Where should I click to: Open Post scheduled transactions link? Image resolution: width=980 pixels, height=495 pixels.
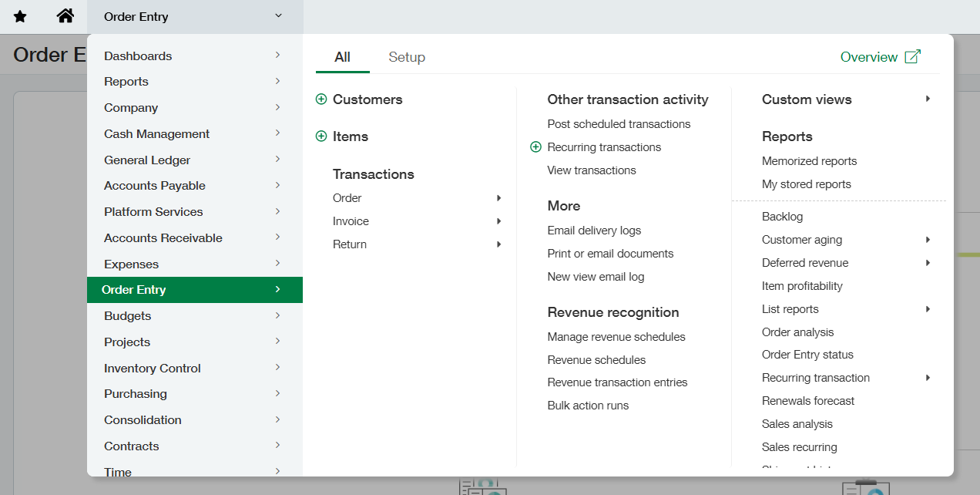point(619,124)
